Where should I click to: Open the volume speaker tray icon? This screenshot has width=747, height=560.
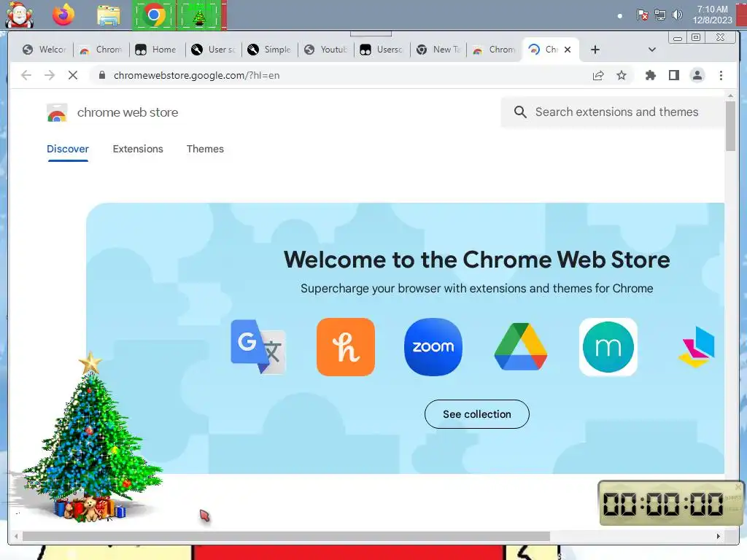click(677, 15)
